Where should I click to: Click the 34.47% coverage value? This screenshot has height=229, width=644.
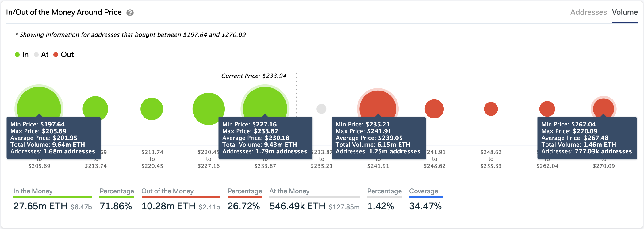click(425, 206)
